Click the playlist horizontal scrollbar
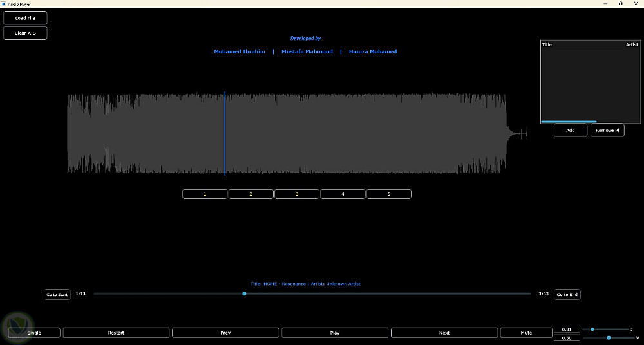 569,122
